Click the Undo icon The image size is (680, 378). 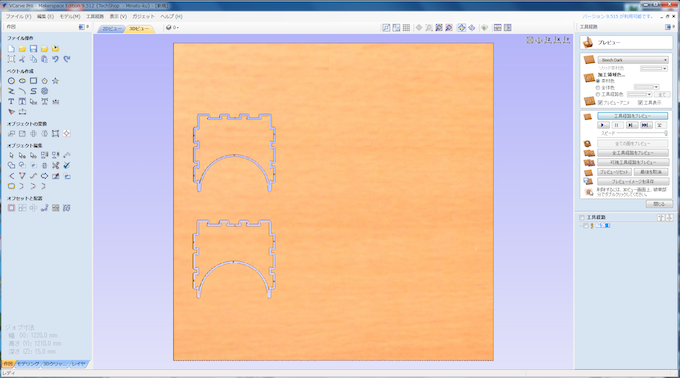pos(56,59)
